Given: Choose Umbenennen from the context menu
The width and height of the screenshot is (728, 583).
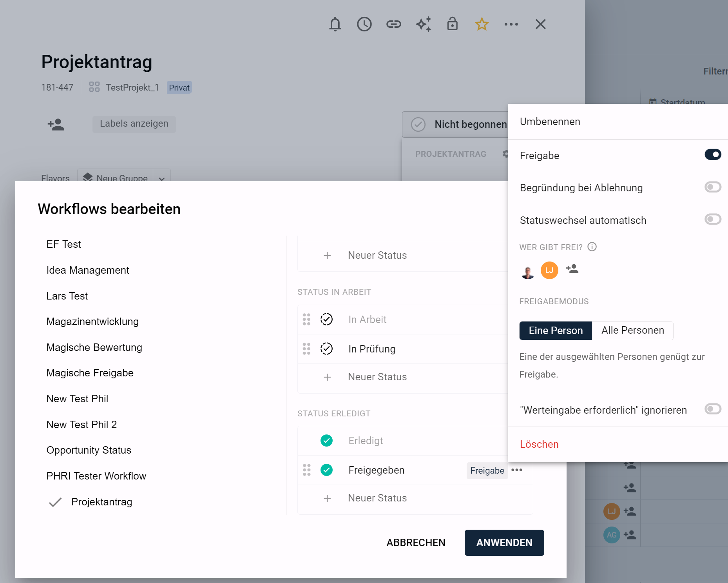Looking at the screenshot, I should 550,122.
